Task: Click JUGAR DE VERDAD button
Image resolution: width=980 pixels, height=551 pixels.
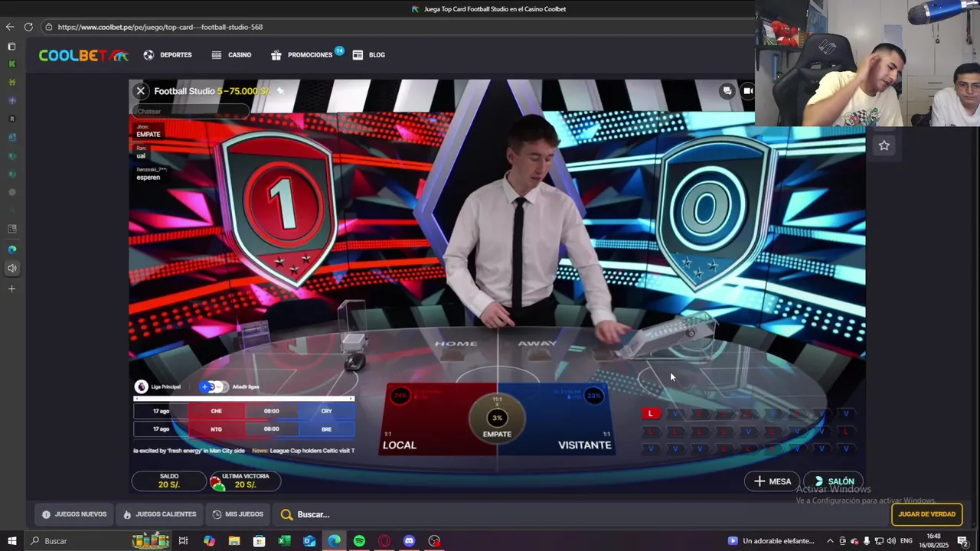Action: [x=926, y=514]
